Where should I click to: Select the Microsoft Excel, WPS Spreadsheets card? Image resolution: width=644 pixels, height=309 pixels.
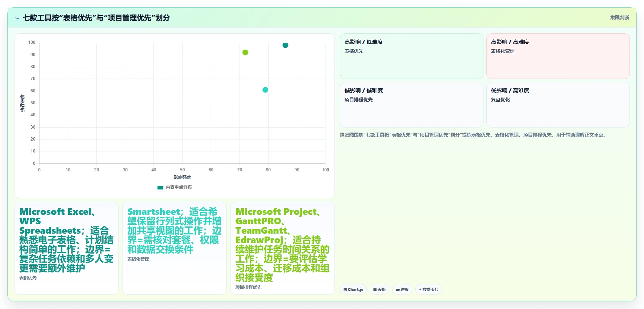(66, 248)
